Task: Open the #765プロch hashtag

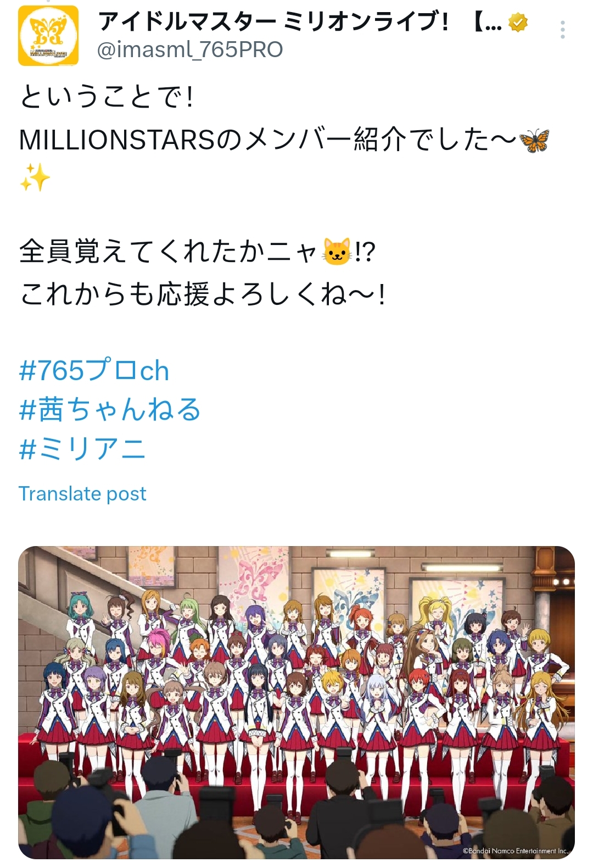Action: coord(94,370)
